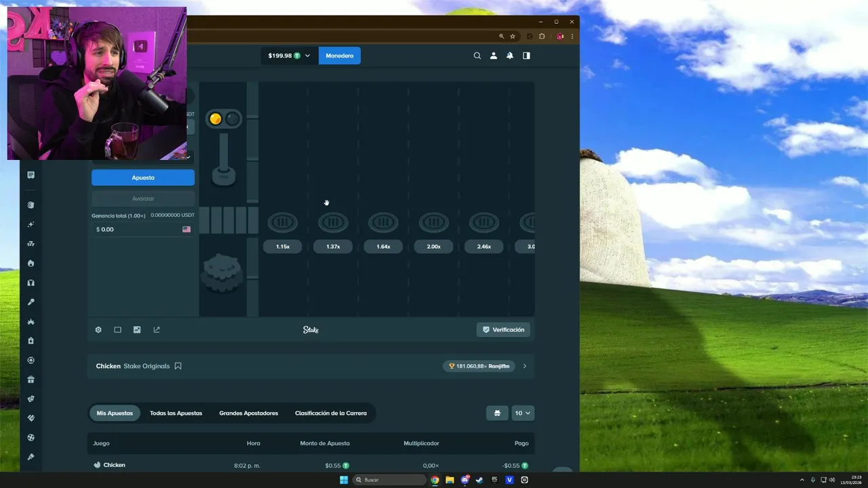Open File Explorer from the taskbar
This screenshot has height=488, width=868.
pos(450,480)
